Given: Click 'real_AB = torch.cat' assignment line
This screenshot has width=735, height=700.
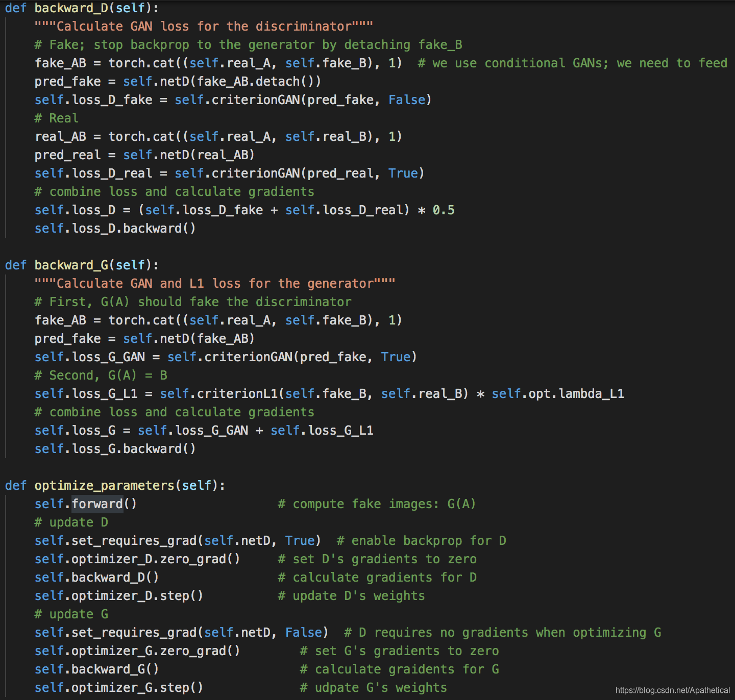Looking at the screenshot, I should (x=218, y=137).
